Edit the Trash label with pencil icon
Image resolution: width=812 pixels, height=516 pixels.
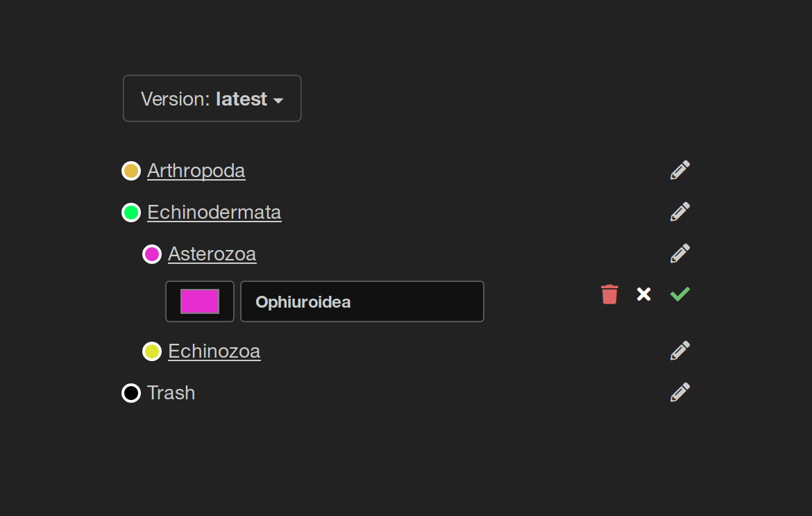680,392
